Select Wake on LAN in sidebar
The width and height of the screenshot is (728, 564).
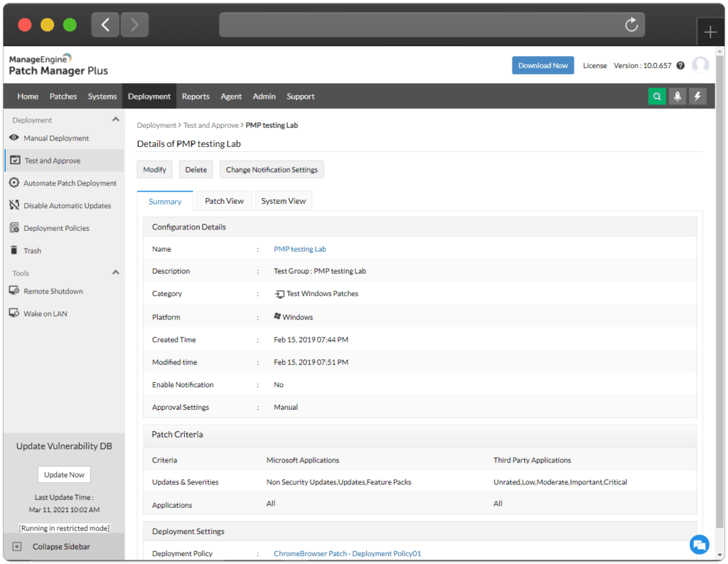coord(45,313)
